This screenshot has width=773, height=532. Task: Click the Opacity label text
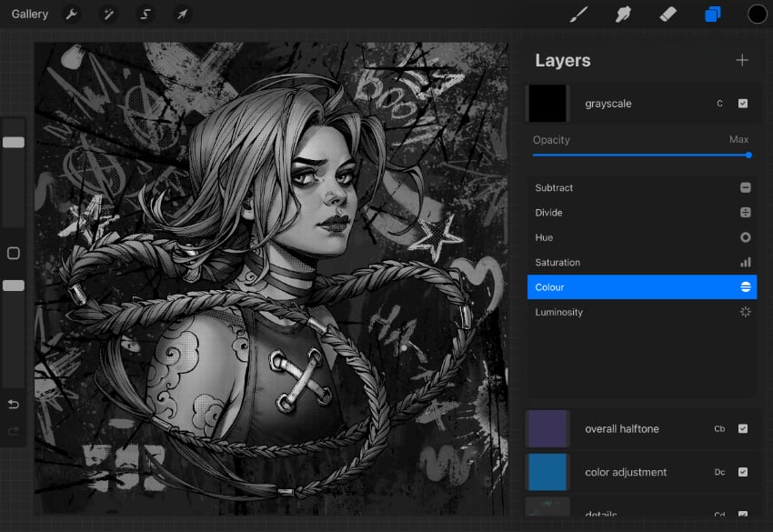tap(551, 140)
